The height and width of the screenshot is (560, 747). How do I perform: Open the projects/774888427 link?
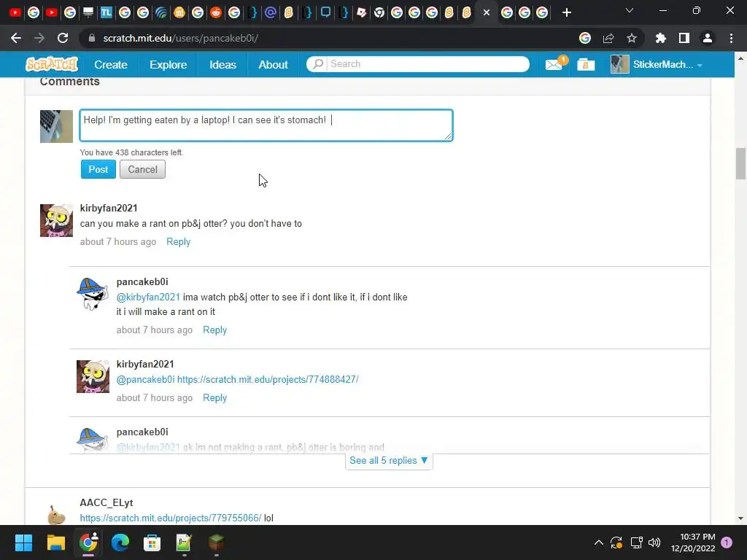click(268, 379)
